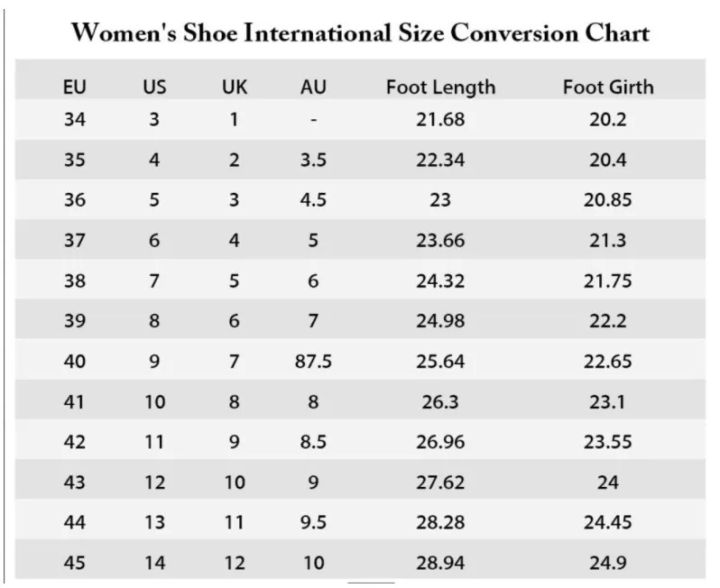Select the 87.5 value in AU column
Image resolution: width=720 pixels, height=588 pixels.
click(x=313, y=362)
